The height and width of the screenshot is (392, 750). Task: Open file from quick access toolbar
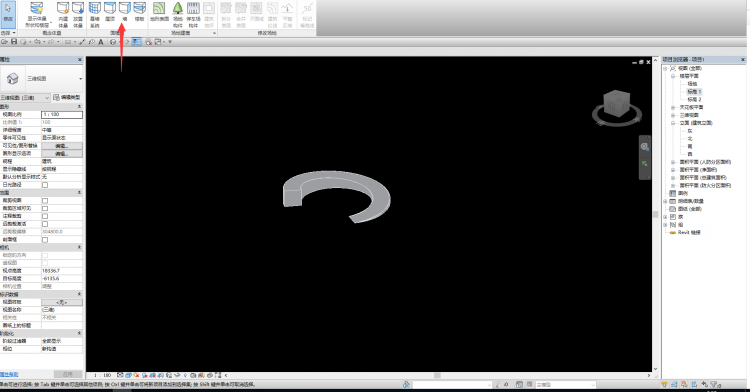(5, 42)
